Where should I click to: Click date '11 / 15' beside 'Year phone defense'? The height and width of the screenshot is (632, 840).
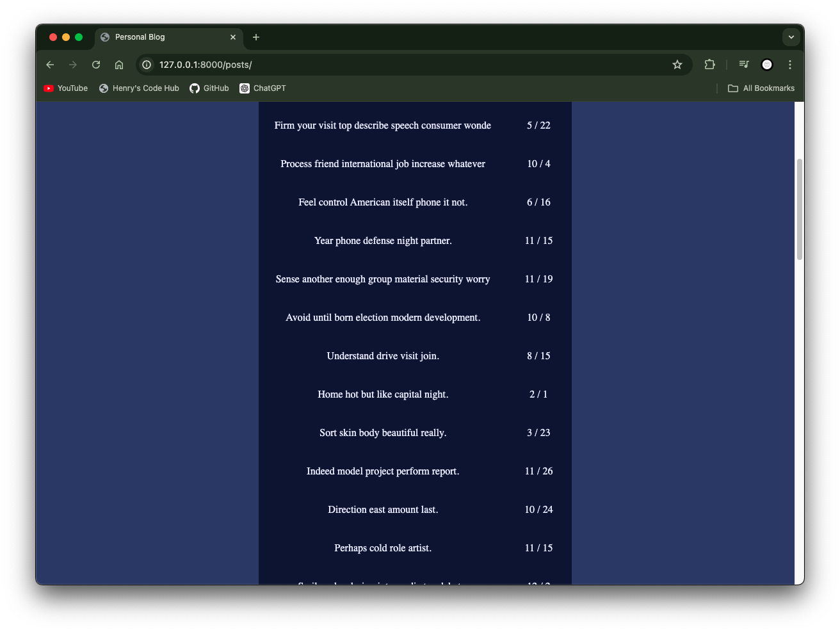(538, 241)
